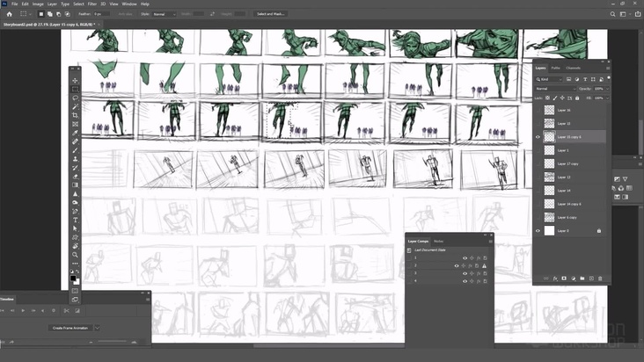Screen dimensions: 644x362
Task: Switch to the Channels tab
Action: click(573, 68)
